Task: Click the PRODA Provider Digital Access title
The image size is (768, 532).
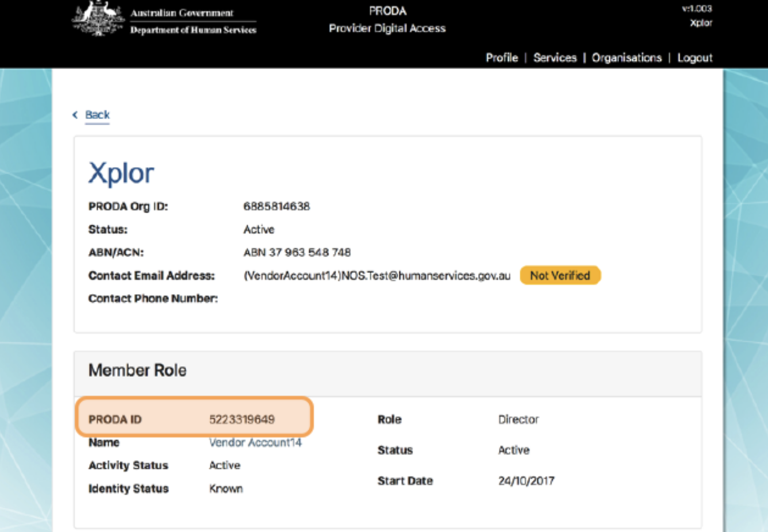Action: [x=387, y=20]
